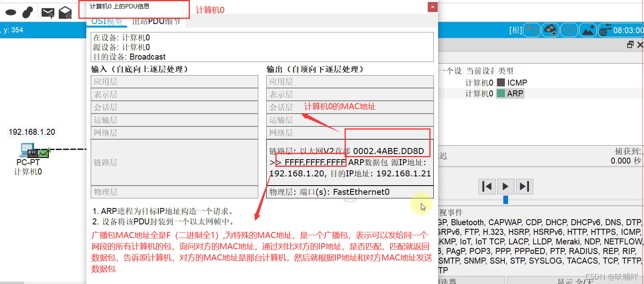Viewport: 644px width, 284px height.
Task: Click the Play button in simulation controls
Action: pos(505,186)
